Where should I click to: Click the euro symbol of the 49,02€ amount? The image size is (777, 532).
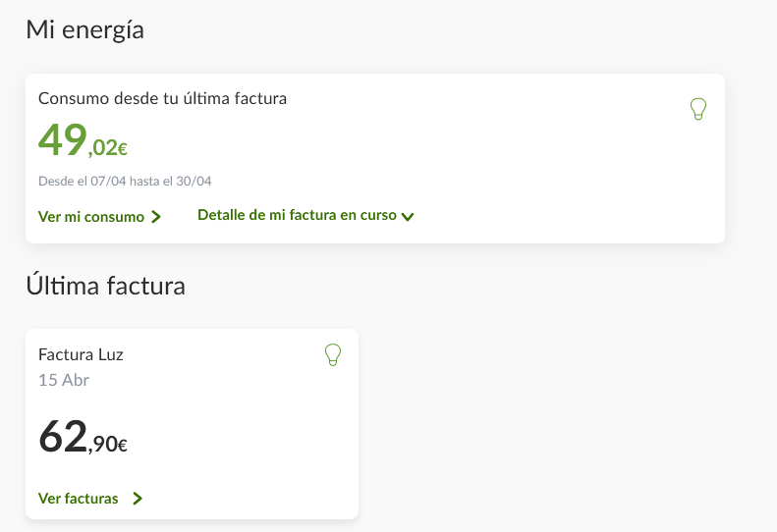coord(122,150)
